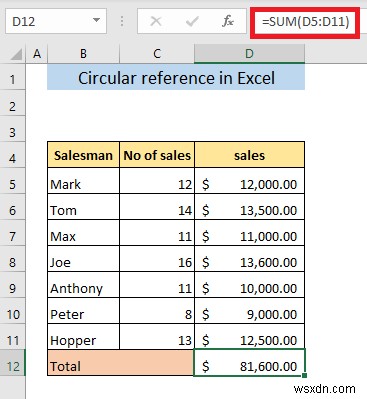
Task: Click the 'sales' header cell
Action: 249,155
